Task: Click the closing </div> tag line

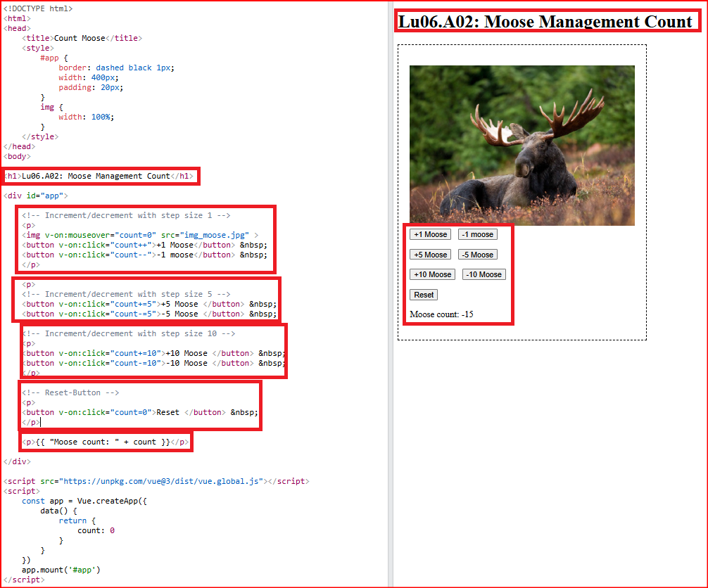Action: (x=17, y=461)
